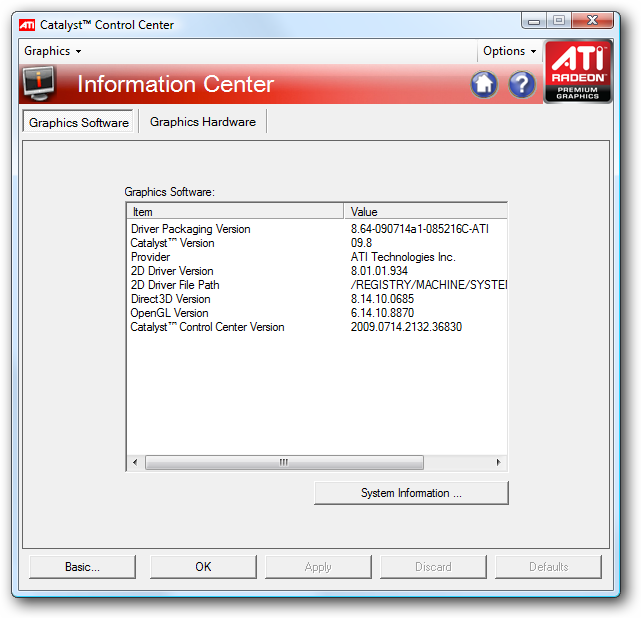Click the Information Center monitor icon
This screenshot has height=618, width=641.
39,84
